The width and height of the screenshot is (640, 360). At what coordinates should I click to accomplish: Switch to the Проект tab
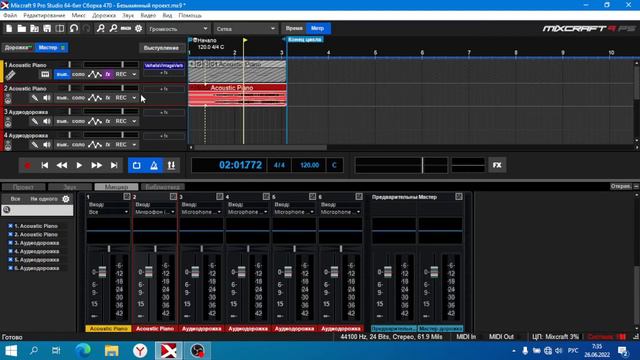point(23,187)
